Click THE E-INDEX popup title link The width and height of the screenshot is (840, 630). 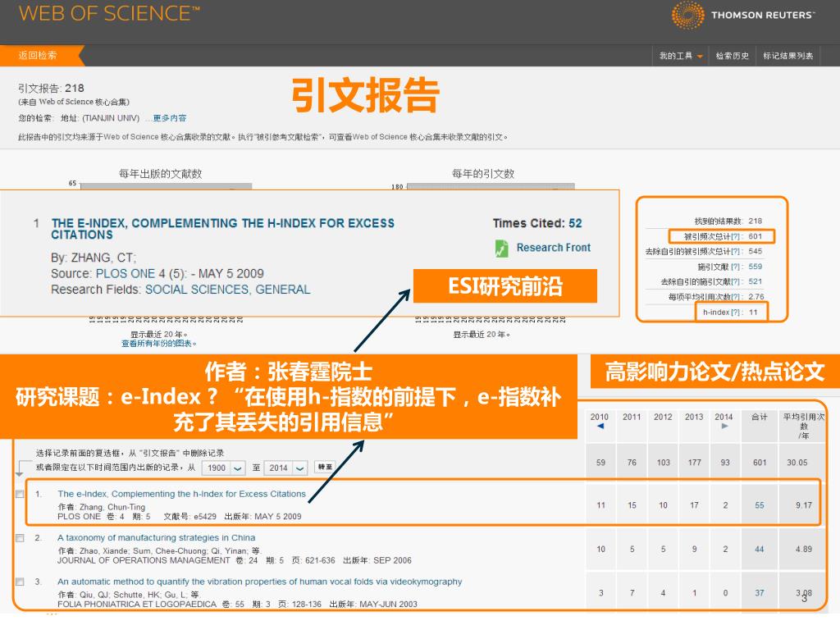(223, 229)
